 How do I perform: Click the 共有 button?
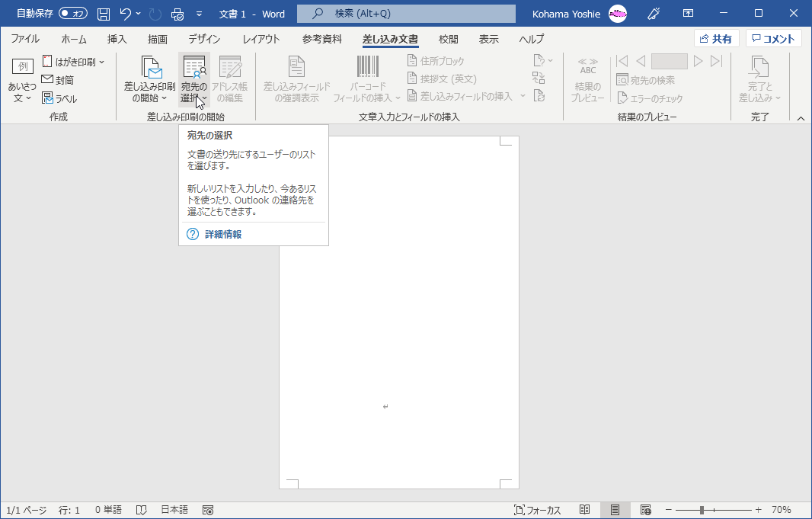click(x=715, y=37)
